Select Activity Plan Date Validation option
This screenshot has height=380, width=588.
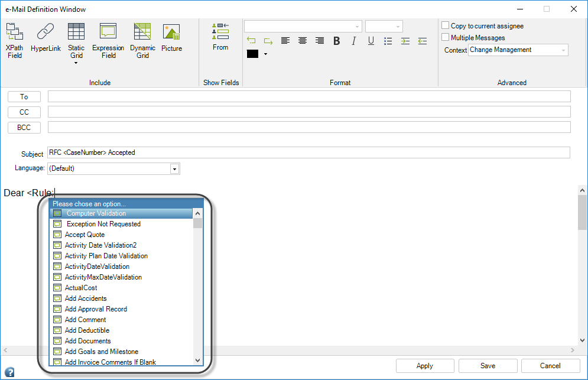(121, 256)
